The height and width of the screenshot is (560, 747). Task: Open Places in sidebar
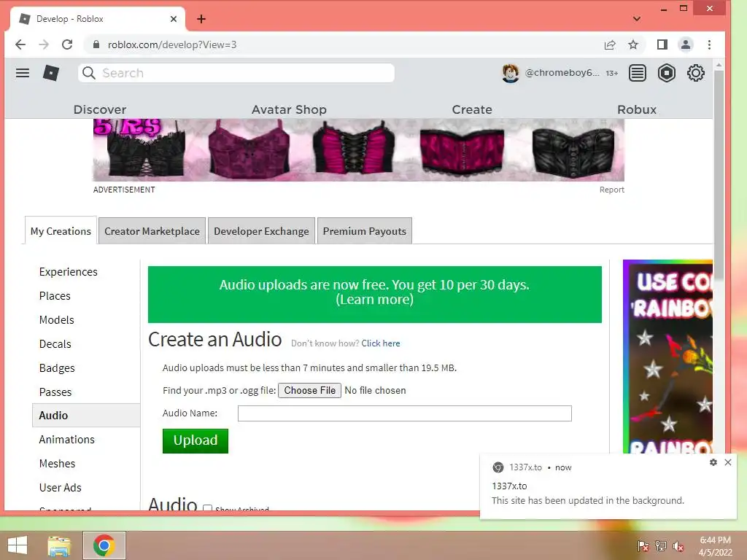(x=55, y=296)
